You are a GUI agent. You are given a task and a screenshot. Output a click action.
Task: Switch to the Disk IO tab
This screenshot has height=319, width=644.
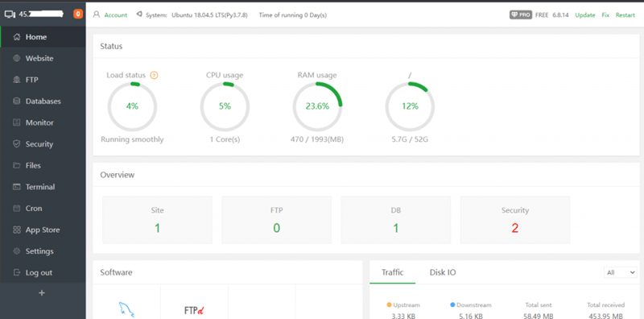(x=443, y=272)
